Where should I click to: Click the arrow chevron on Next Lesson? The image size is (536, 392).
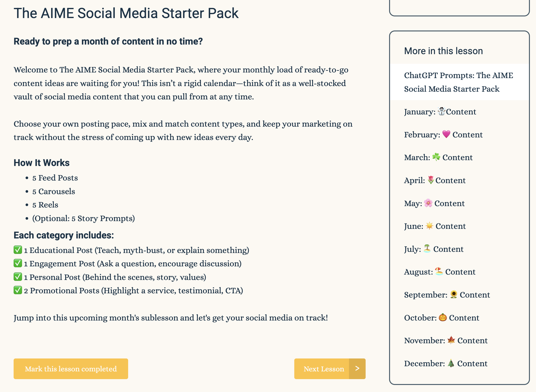(357, 369)
